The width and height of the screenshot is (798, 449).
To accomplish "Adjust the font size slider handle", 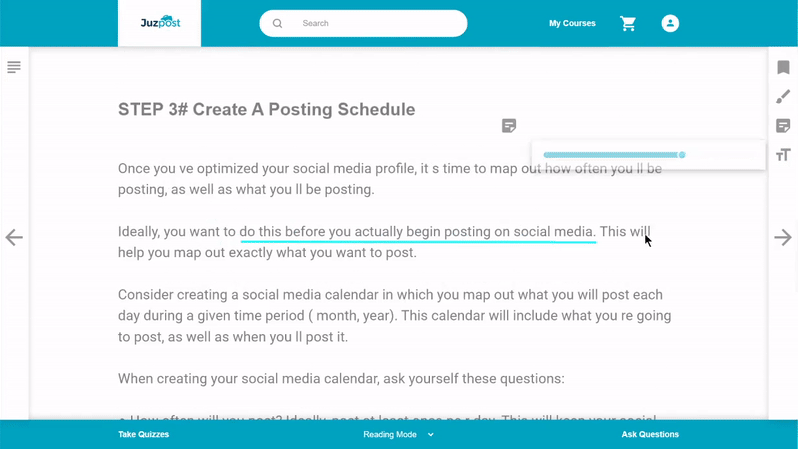I will point(682,155).
